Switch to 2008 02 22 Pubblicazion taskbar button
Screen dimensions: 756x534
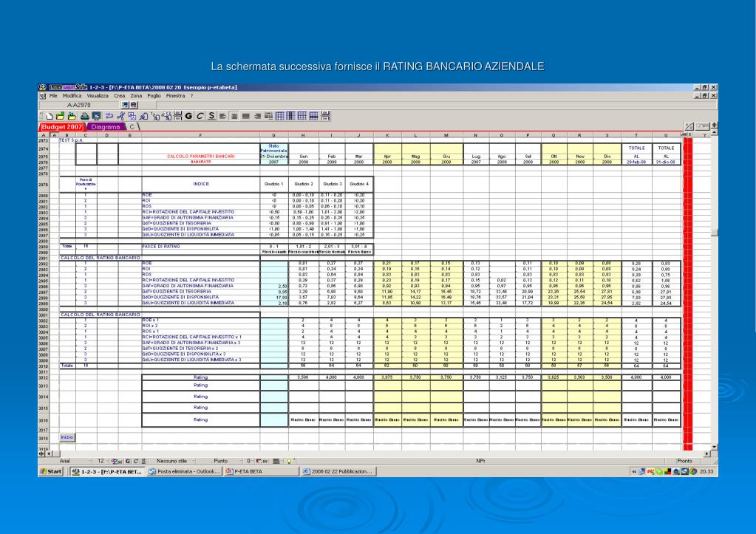338,471
